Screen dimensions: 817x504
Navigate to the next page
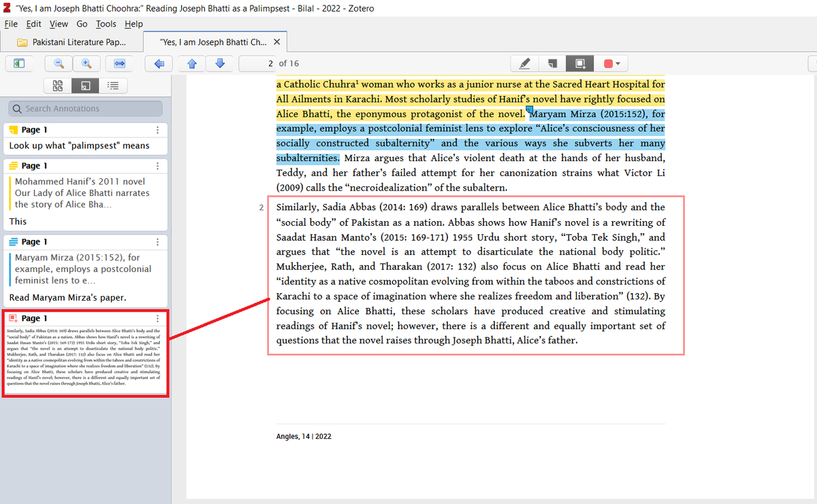tap(220, 63)
